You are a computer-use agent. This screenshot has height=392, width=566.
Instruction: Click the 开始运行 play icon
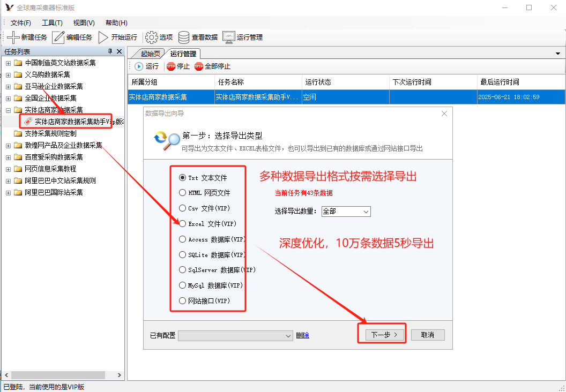(x=103, y=37)
